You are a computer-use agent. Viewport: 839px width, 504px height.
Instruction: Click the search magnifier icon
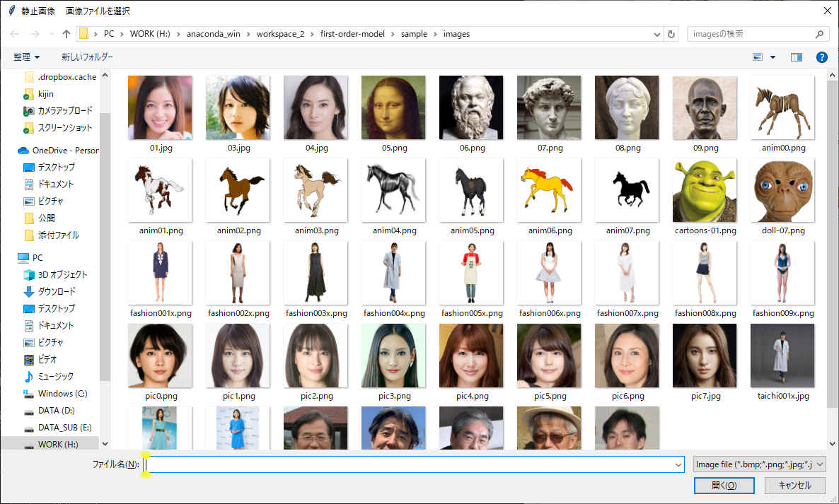(820, 34)
